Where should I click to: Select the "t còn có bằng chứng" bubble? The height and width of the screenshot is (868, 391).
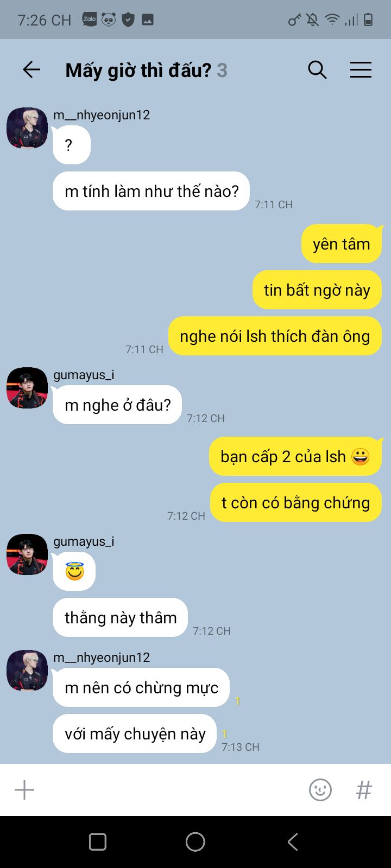click(296, 502)
